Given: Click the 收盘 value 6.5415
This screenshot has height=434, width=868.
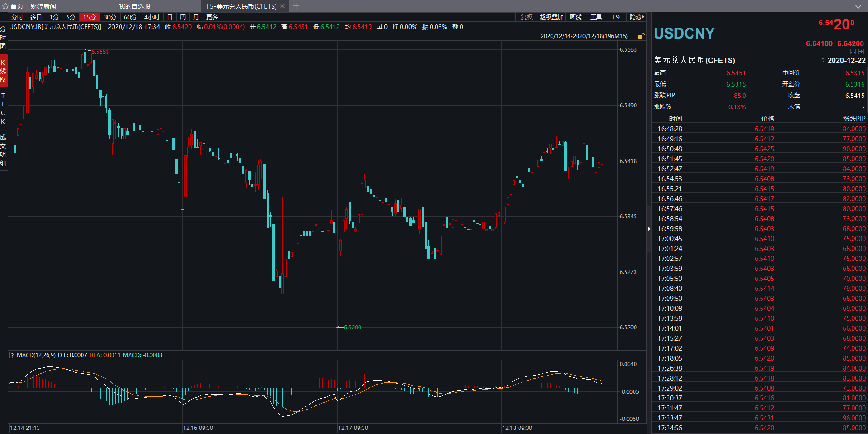Looking at the screenshot, I should pyautogui.click(x=855, y=96).
